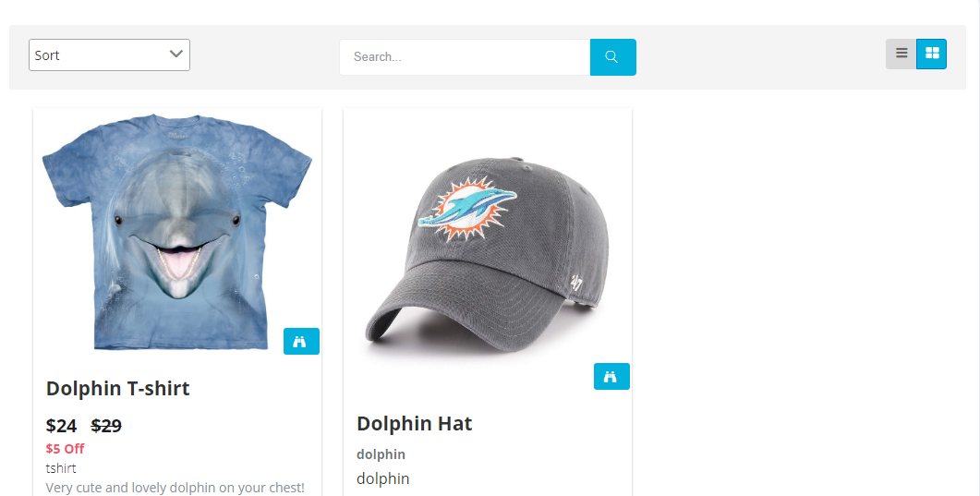This screenshot has width=980, height=496.
Task: Click the Miami Dolphins logo on the hat
Action: click(x=466, y=209)
